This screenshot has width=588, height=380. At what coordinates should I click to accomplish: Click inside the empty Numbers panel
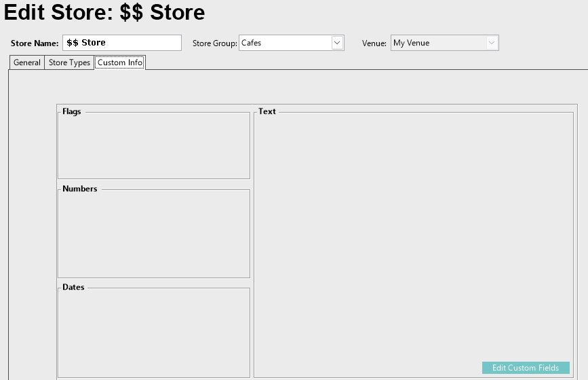153,235
